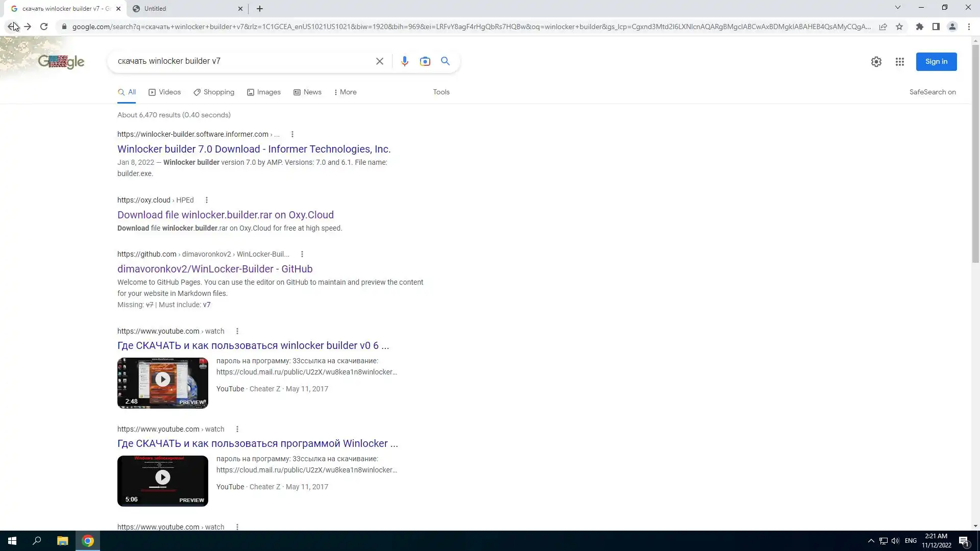The width and height of the screenshot is (980, 551).
Task: Bookmark this page with star icon
Action: coord(899,27)
